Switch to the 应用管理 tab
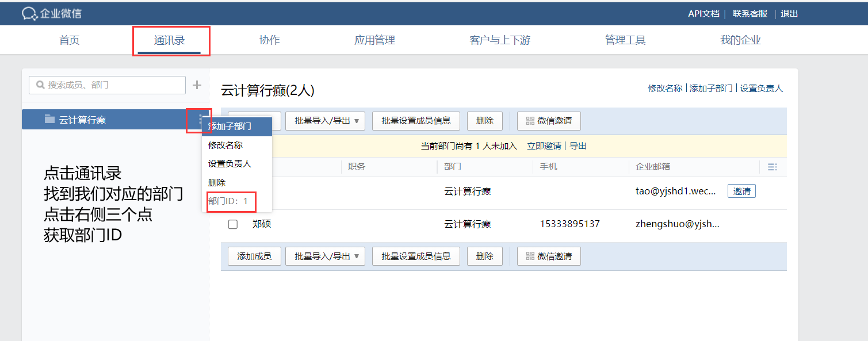The height and width of the screenshot is (341, 868). (x=374, y=40)
